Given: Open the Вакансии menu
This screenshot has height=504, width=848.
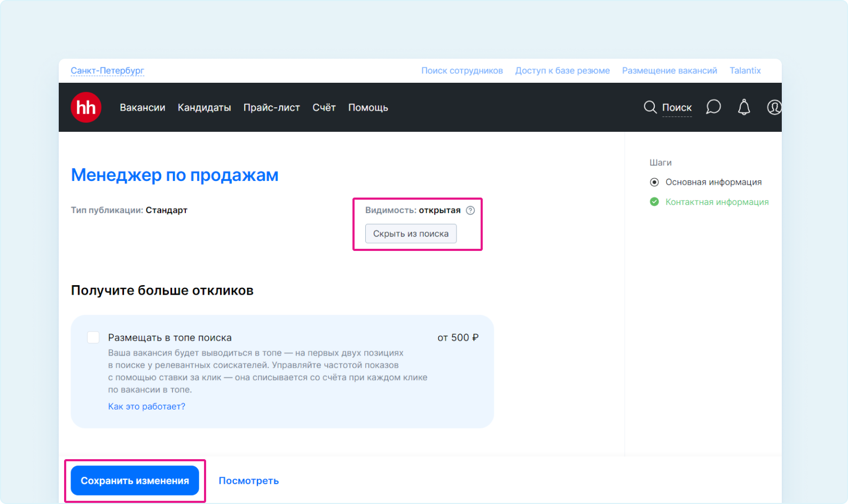Looking at the screenshot, I should [x=143, y=107].
